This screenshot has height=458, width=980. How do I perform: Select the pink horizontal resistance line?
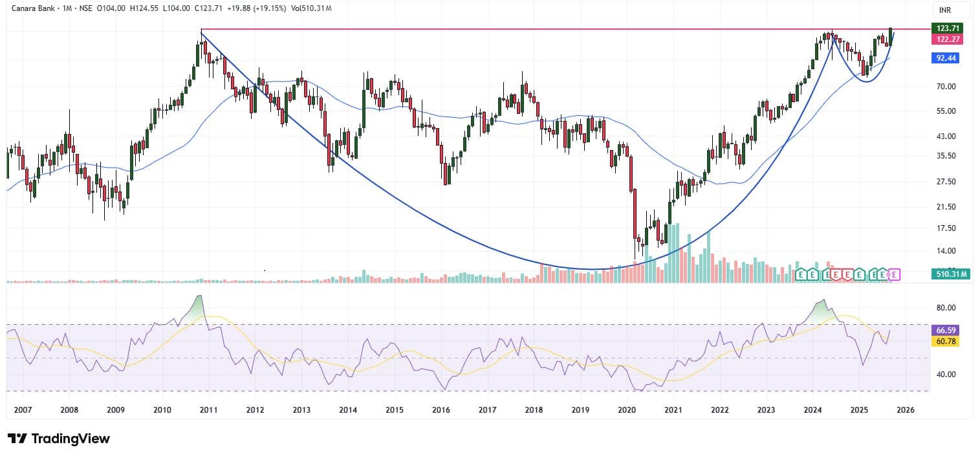coord(517,30)
